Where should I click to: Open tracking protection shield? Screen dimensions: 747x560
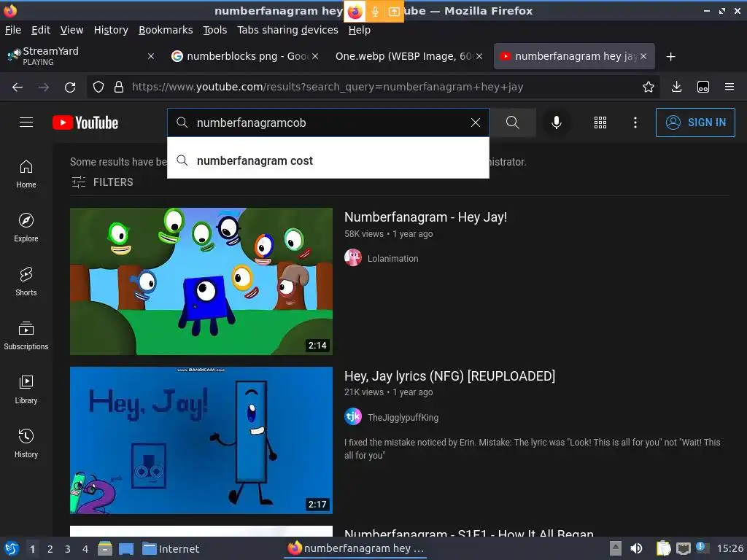point(98,87)
